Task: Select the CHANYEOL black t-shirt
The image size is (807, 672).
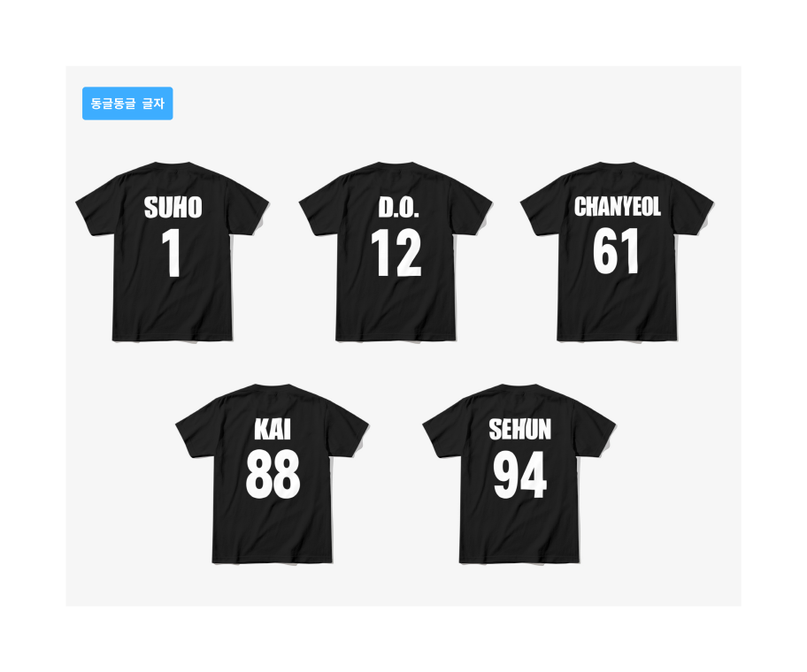Action: pos(617,251)
